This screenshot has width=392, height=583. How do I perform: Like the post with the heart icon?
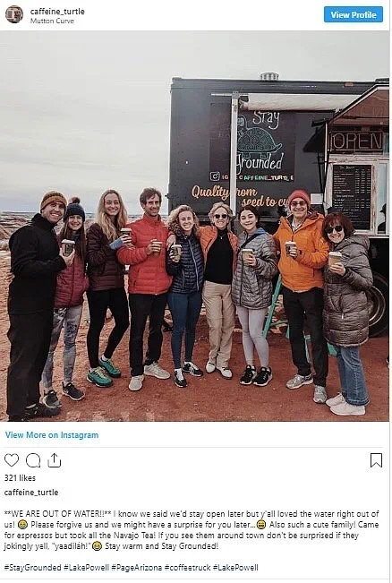12,460
